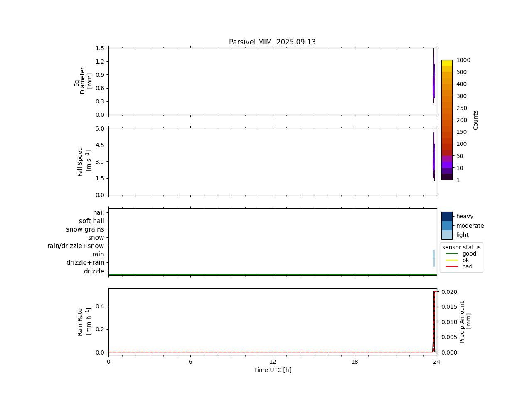Viewport: 532px width, 399px height.
Task: Click the 6 tick on the Time UTC axis
Action: (190, 362)
